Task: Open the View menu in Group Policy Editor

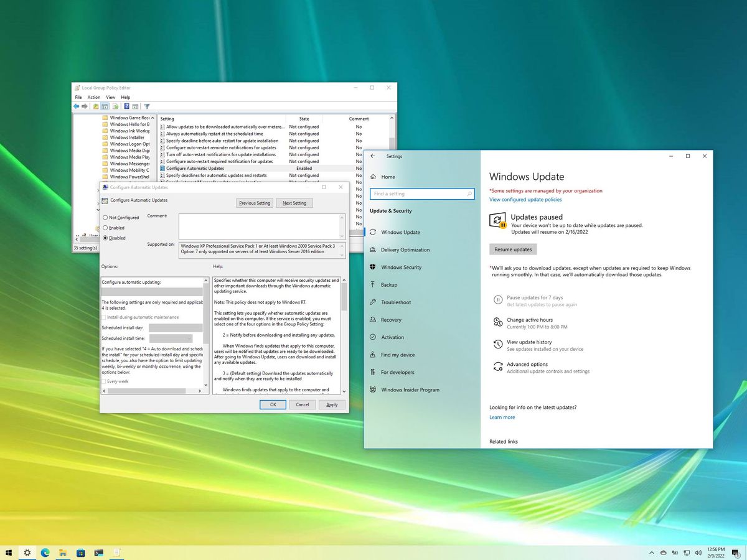Action: [111, 97]
